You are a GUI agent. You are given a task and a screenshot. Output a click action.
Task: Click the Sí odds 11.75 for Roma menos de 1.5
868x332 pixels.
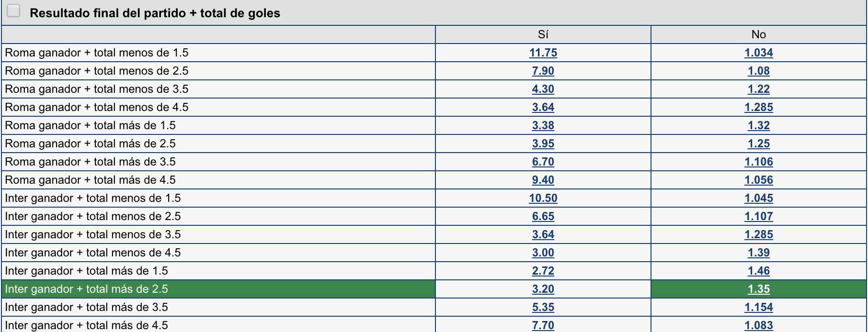click(x=543, y=53)
